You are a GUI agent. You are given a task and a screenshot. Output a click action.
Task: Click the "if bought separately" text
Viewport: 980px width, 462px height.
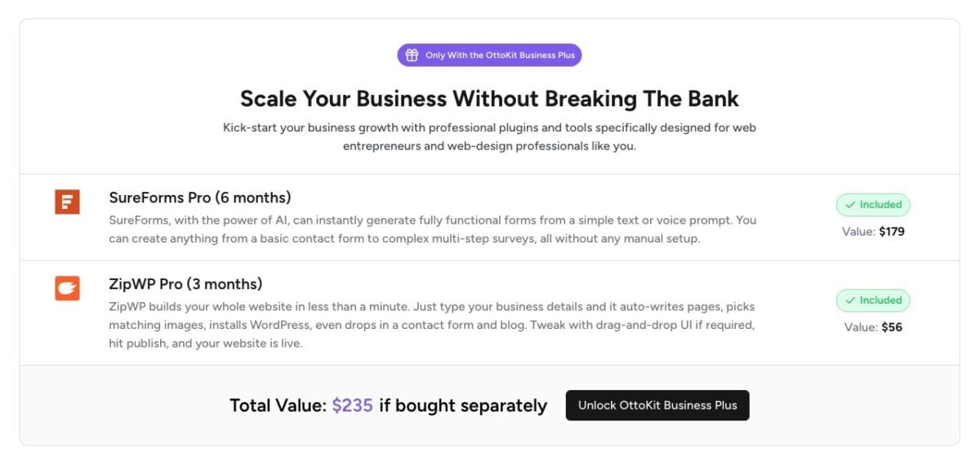[463, 406]
